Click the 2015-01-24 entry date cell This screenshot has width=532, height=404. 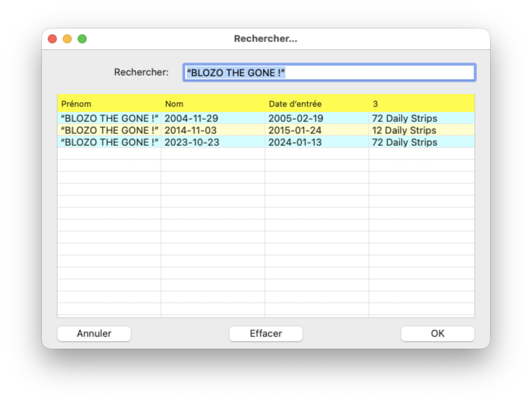(295, 130)
